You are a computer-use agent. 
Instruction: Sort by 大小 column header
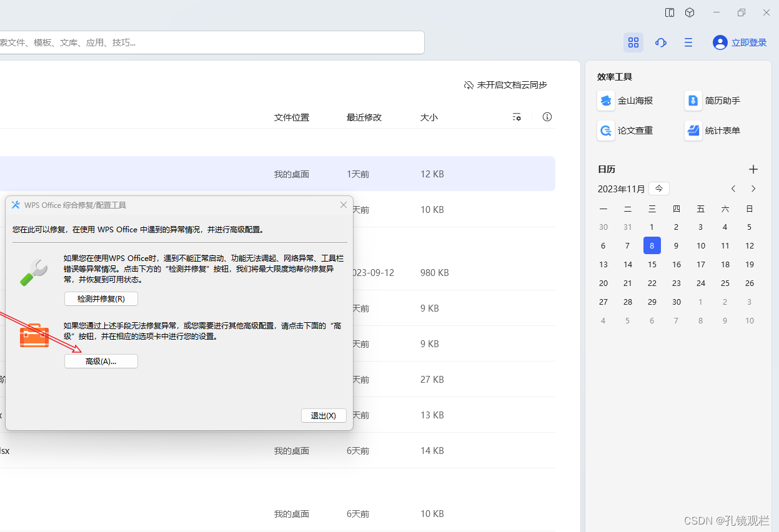429,117
